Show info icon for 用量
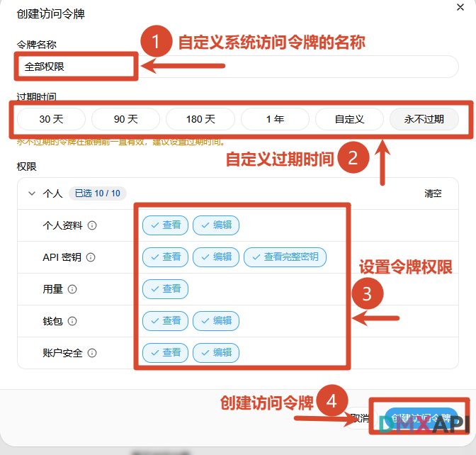This screenshot has height=455, width=476. [x=72, y=289]
